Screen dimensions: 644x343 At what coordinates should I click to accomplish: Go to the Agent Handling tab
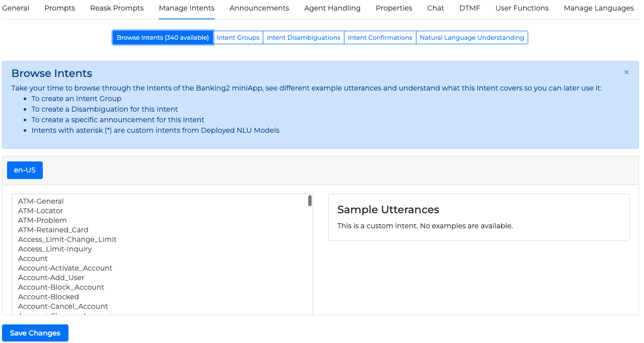coord(332,8)
